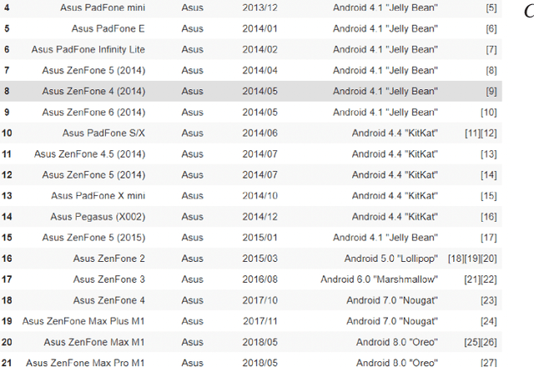Click citation [24] for Nougat row
Viewport: 534px width, 392px height.
point(488,321)
